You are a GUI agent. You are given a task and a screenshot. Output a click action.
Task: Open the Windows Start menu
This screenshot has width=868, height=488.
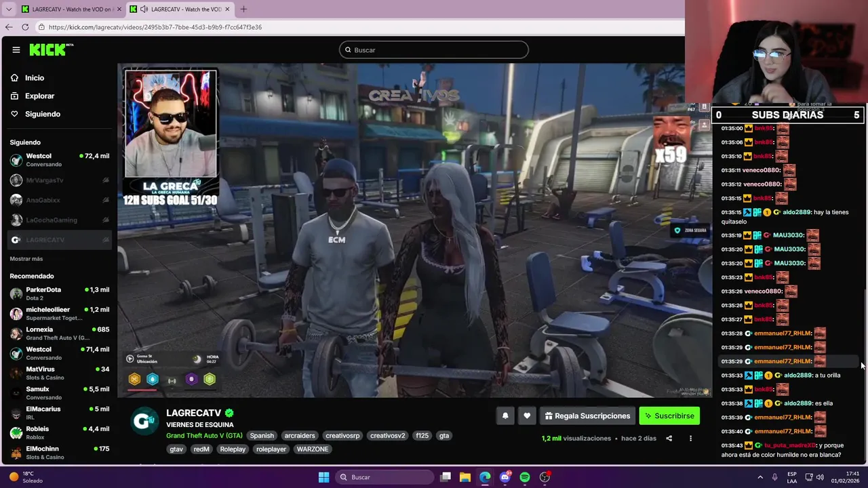pos(324,477)
